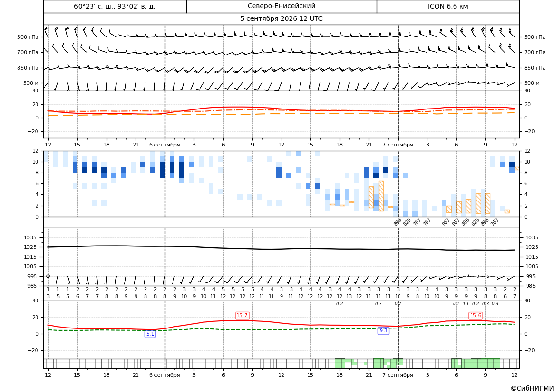
Task: Click the 850 гПа wind level label on the left
Action: pyautogui.click(x=28, y=68)
